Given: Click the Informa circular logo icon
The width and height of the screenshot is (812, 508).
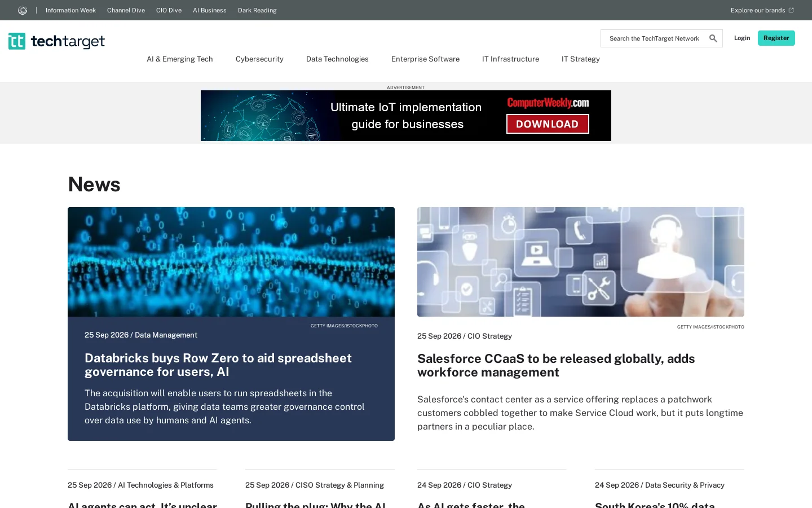Looking at the screenshot, I should [x=23, y=10].
